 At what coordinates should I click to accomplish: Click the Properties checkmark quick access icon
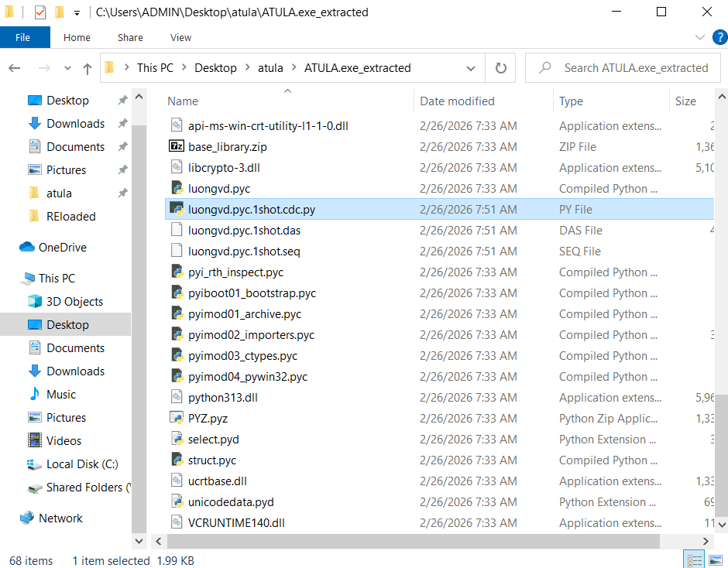point(40,12)
